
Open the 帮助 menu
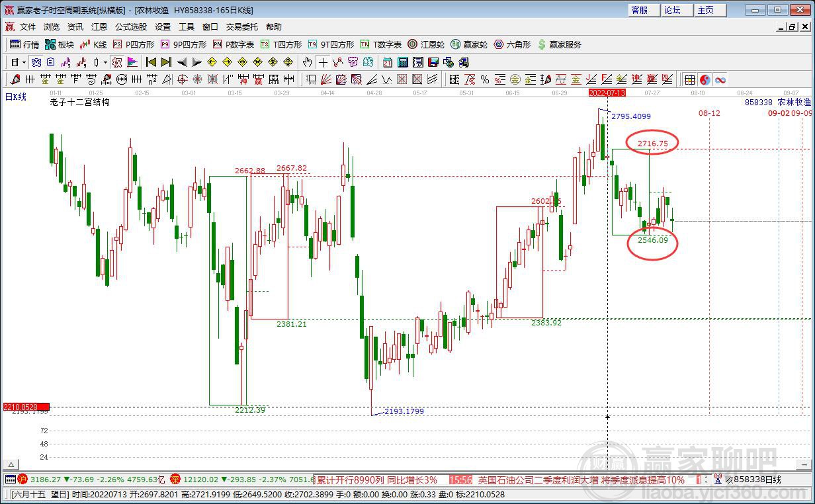(x=274, y=26)
